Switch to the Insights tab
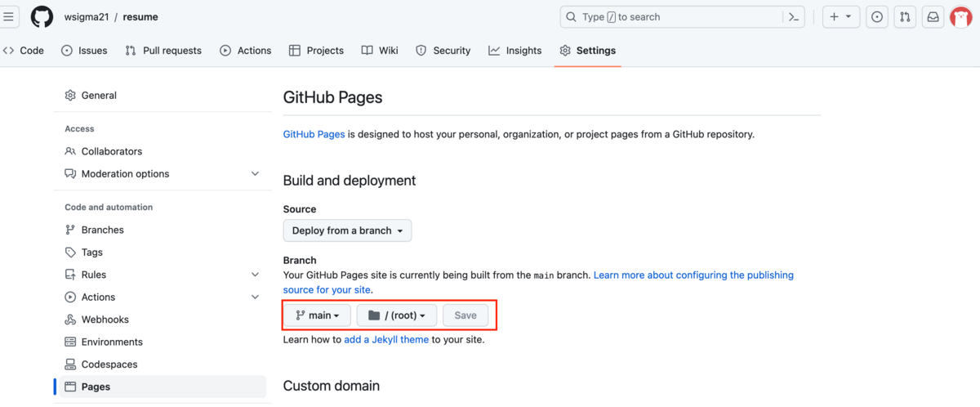The image size is (980, 407). [x=514, y=51]
